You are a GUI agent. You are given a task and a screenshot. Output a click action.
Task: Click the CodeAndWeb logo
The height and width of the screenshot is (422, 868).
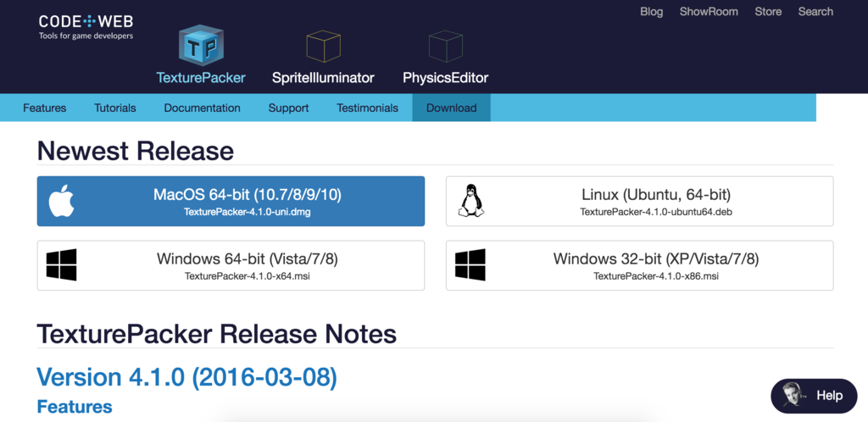pos(86,27)
